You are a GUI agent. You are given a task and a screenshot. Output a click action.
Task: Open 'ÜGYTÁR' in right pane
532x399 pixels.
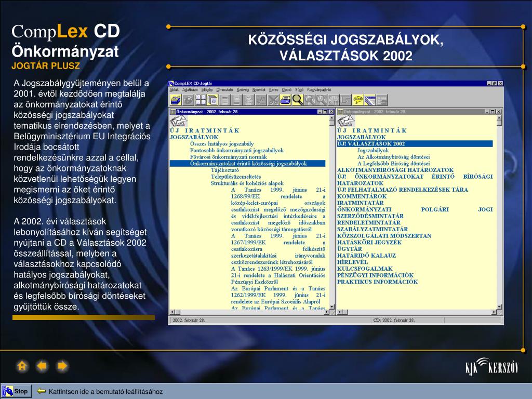pyautogui.click(x=350, y=249)
